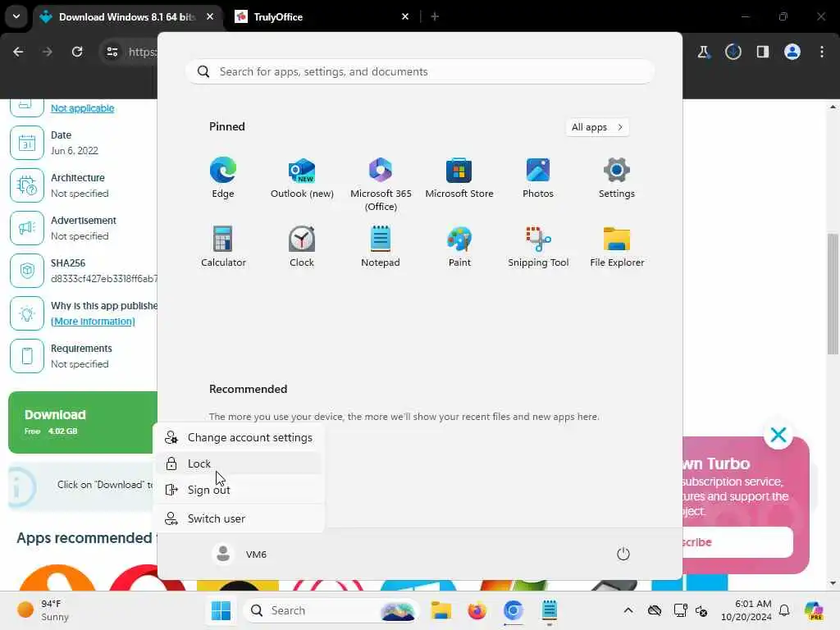View site information icon in address bar
Viewport: 840px width, 630px height.
click(x=112, y=52)
